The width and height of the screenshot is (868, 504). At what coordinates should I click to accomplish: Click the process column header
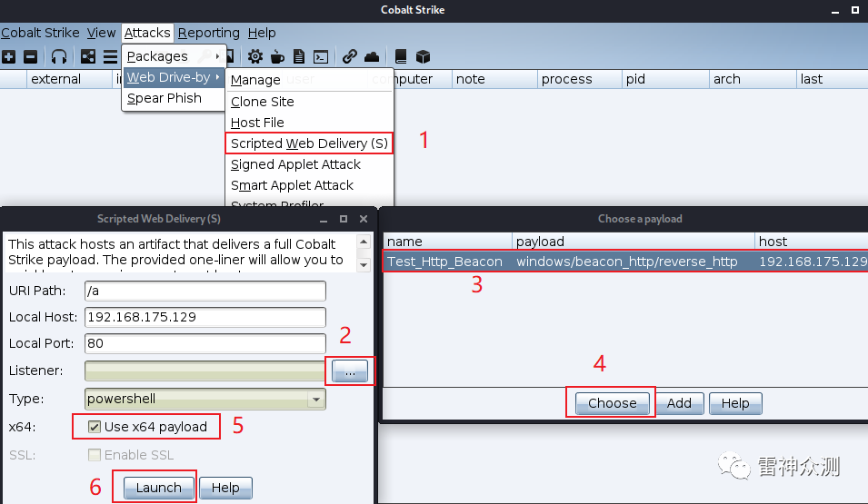580,79
